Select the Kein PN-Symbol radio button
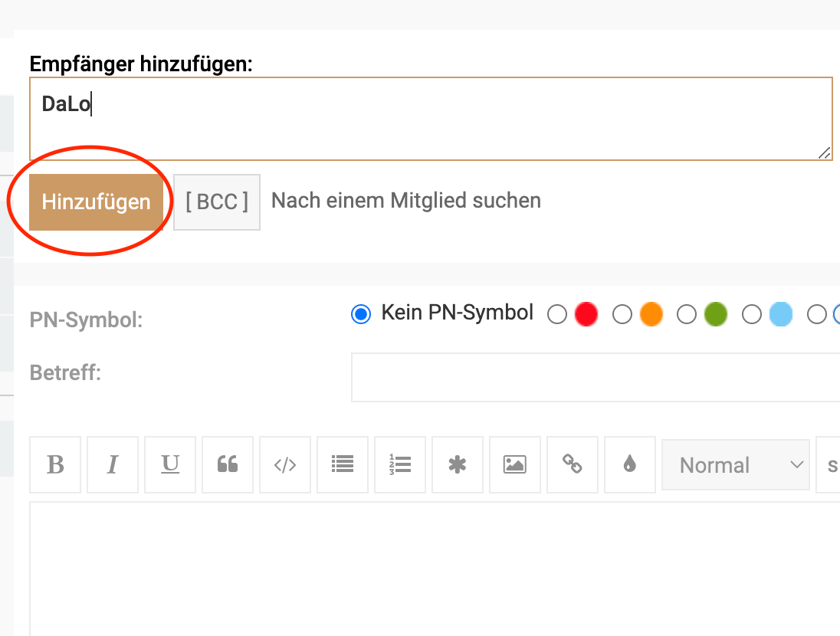Screen dimensions: 840x636 point(361,314)
